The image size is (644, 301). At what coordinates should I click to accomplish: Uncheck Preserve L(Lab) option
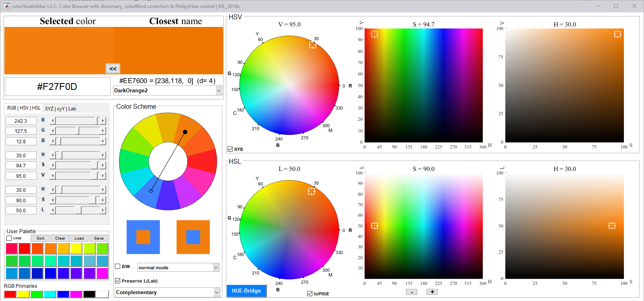coord(118,281)
